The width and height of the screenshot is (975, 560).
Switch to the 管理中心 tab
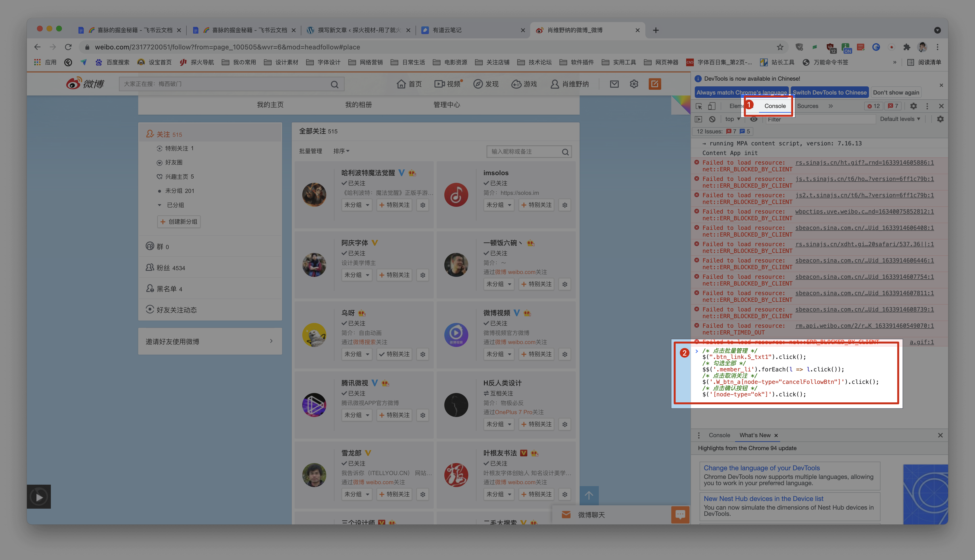click(447, 105)
